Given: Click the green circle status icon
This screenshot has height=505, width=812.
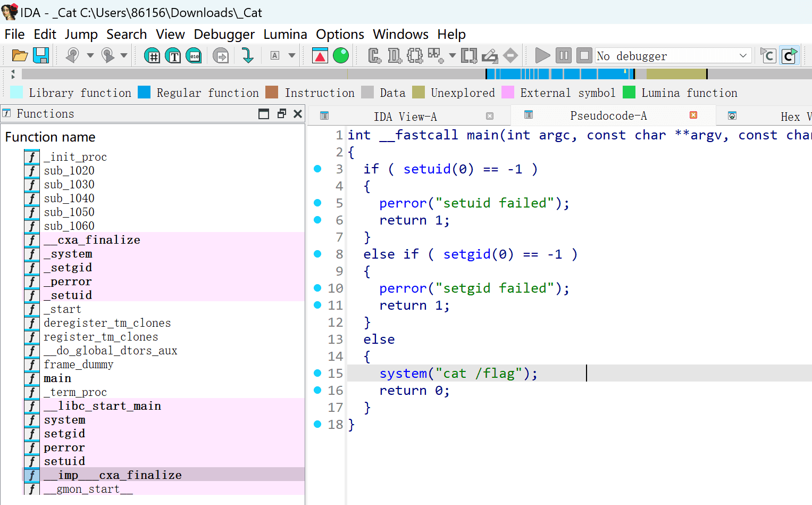Looking at the screenshot, I should coord(341,55).
